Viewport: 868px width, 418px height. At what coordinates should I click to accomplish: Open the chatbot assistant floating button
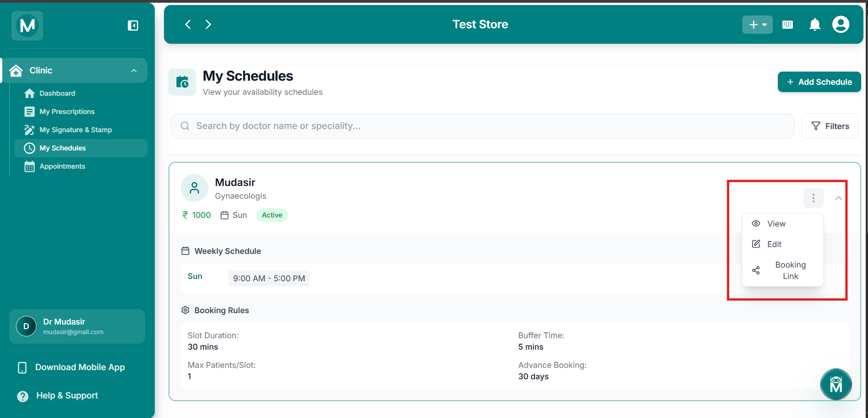pos(836,384)
